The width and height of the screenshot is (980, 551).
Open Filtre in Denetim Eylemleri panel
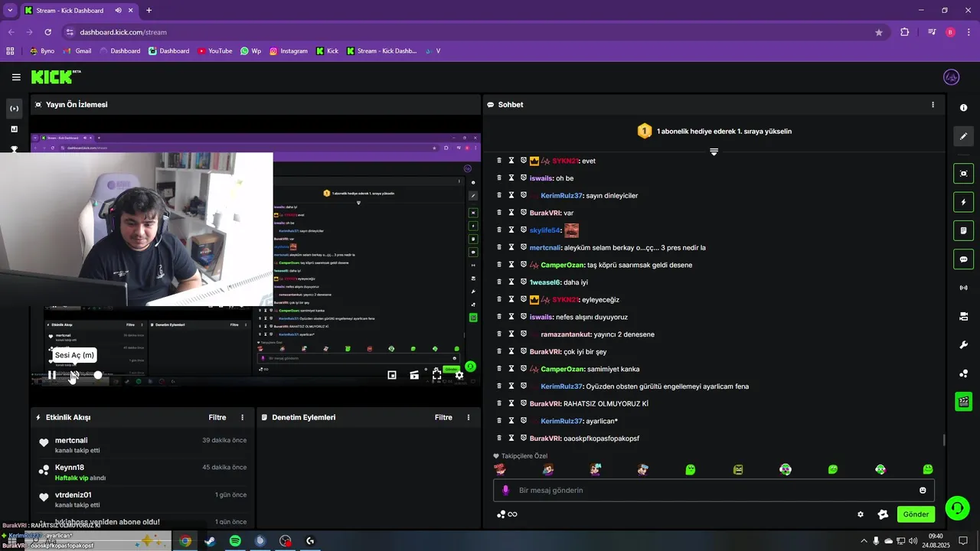(x=443, y=417)
